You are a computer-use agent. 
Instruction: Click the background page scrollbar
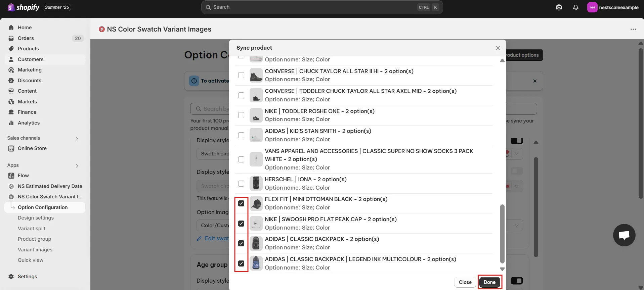pos(641,123)
